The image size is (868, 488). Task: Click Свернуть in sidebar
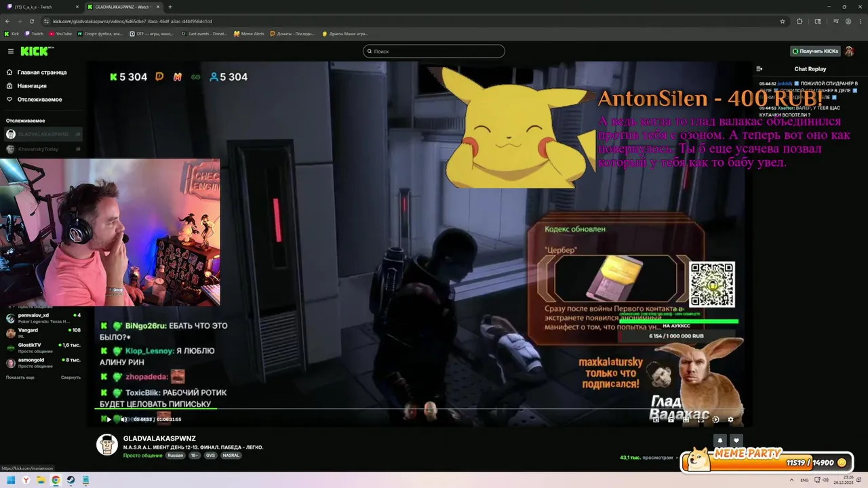pos(71,378)
